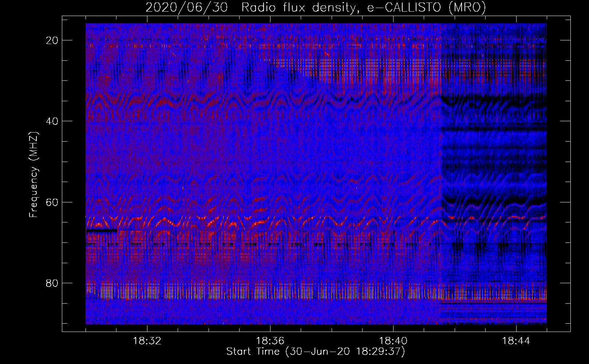This screenshot has width=589, height=364.
Task: Click the 60 tick label on the frequency axis
Action: tap(52, 202)
